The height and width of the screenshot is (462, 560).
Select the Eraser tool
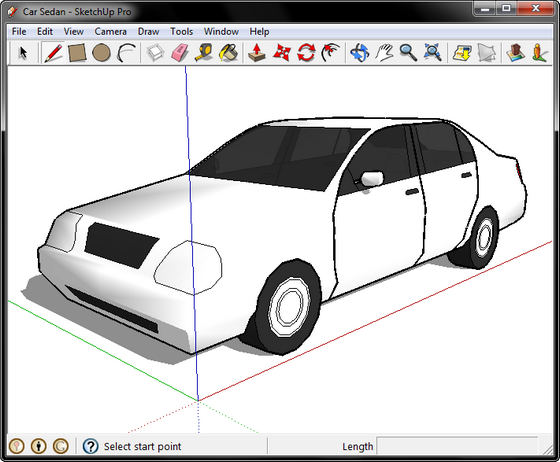pos(180,53)
